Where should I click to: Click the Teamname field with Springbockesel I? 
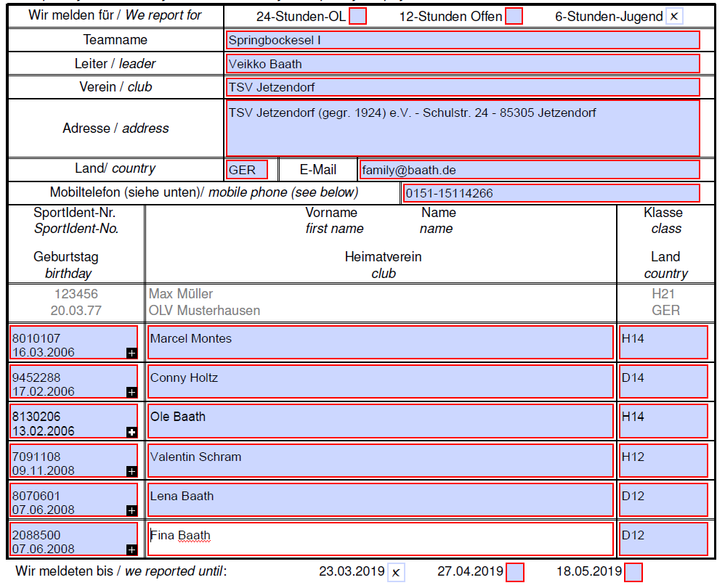pos(463,40)
